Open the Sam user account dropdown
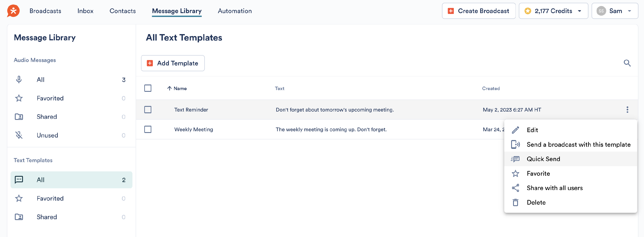The image size is (644, 237). (615, 11)
